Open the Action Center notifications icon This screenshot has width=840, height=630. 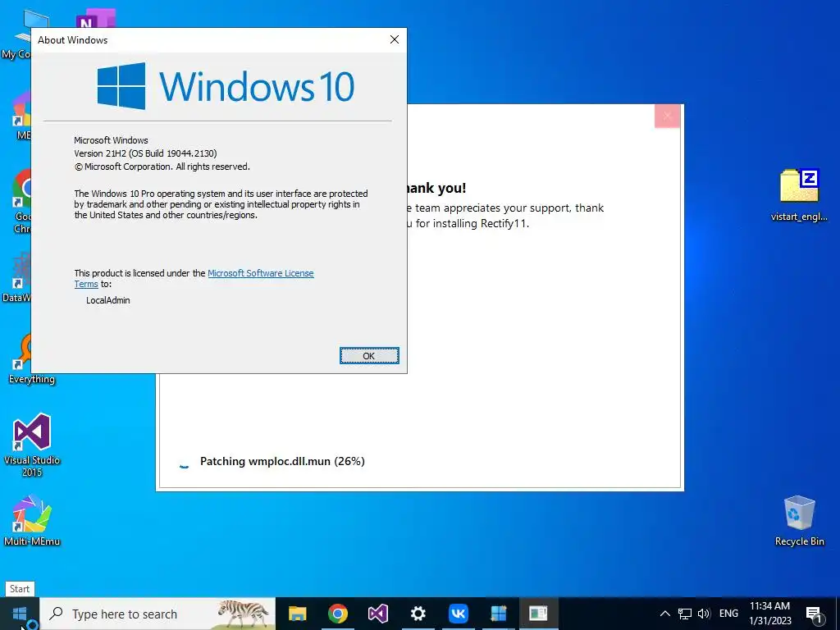[815, 614]
